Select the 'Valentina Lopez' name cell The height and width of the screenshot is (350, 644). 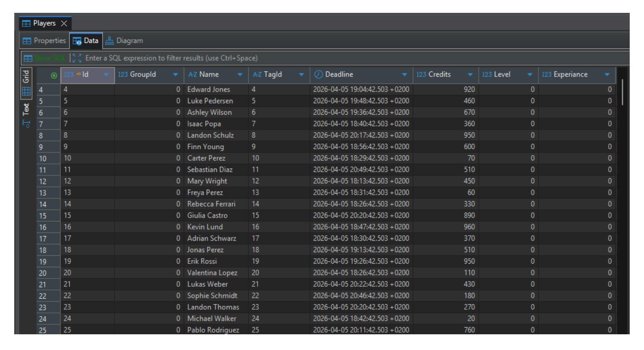[x=216, y=273]
